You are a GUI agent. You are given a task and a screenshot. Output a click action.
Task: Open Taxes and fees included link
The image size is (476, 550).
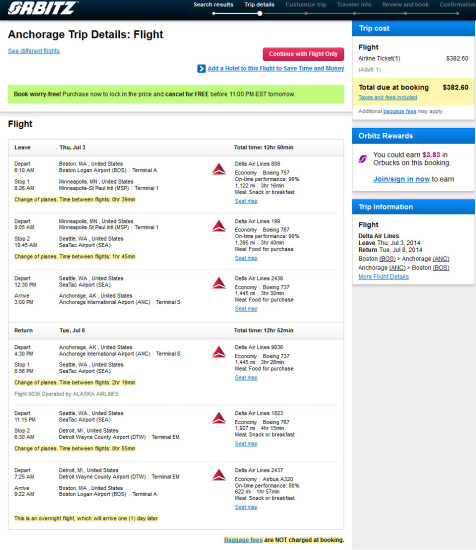click(388, 97)
